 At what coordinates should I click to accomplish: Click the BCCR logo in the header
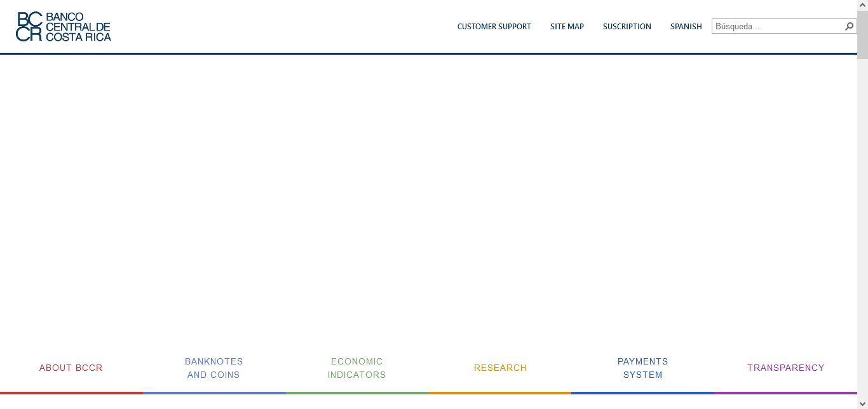(x=64, y=27)
